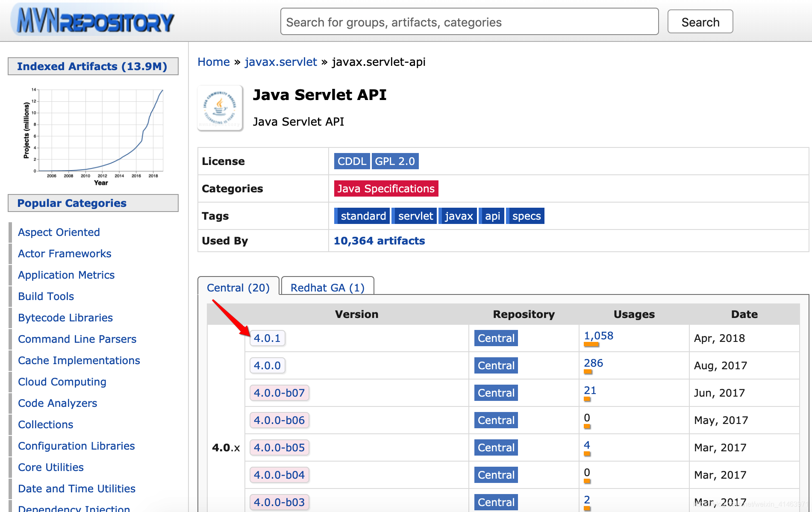Viewport: 812px width, 512px height.
Task: Click Central repository badge for 4.0.0-b04
Action: coord(496,475)
